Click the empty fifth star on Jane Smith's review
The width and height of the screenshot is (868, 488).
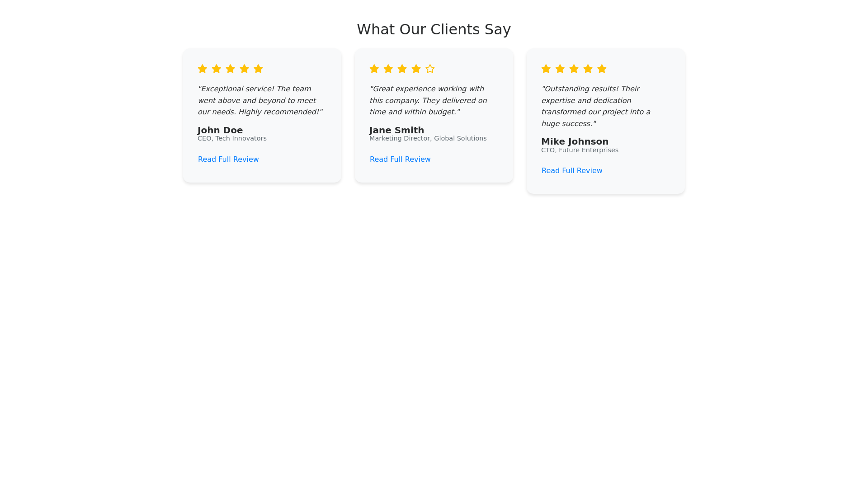click(430, 69)
